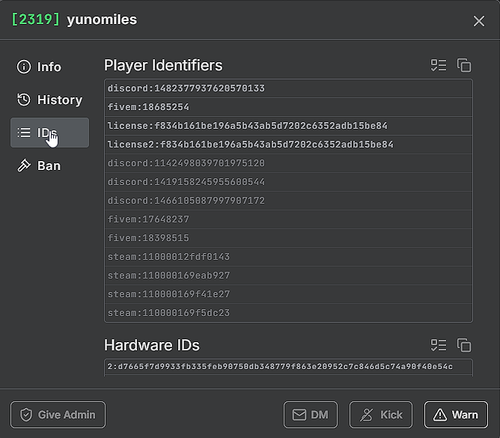
Task: Select the discord:1142498039701975120 identifier
Action: click(x=288, y=163)
